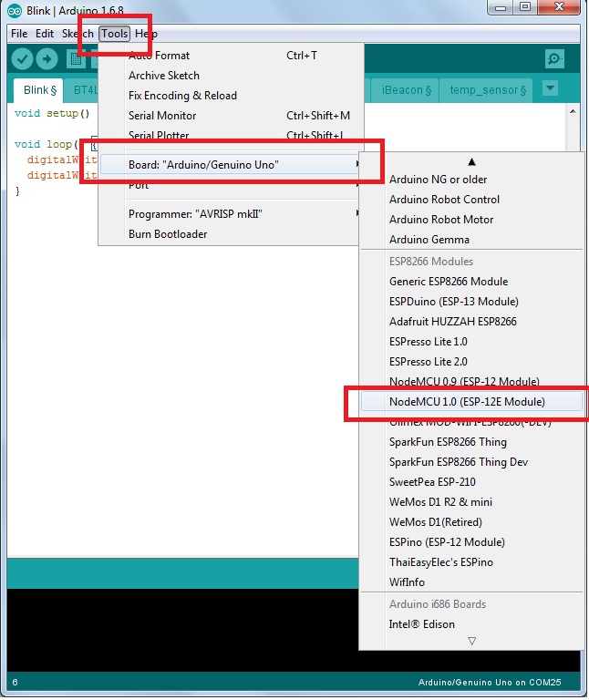Select NodeMCU 1.0 (ESP-12E Module)

[x=471, y=402]
